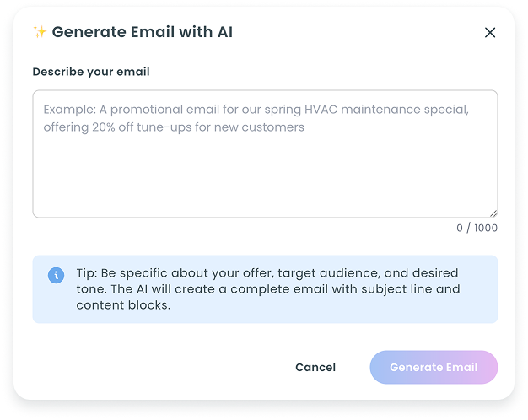The image size is (528, 420).
Task: Click the resize grip of the description box
Action: coord(493,213)
